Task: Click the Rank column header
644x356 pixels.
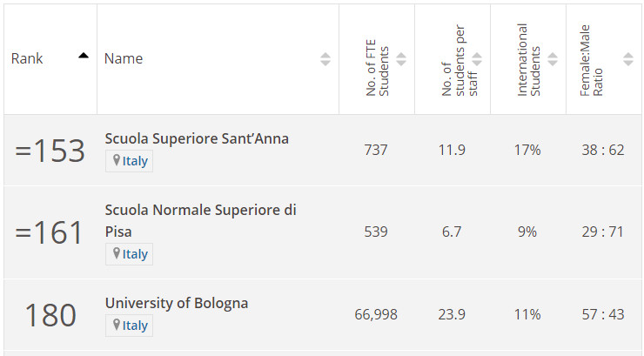Action: [27, 58]
